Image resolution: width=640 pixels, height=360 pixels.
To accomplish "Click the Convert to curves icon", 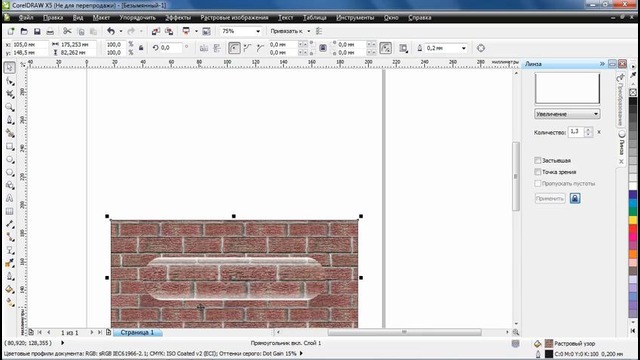I will [x=481, y=48].
